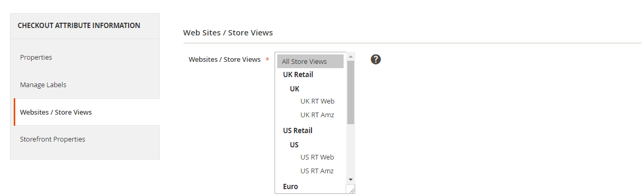Screen dimensions: 644x196
Task: Click the UK Retail website group label
Action: (x=298, y=75)
